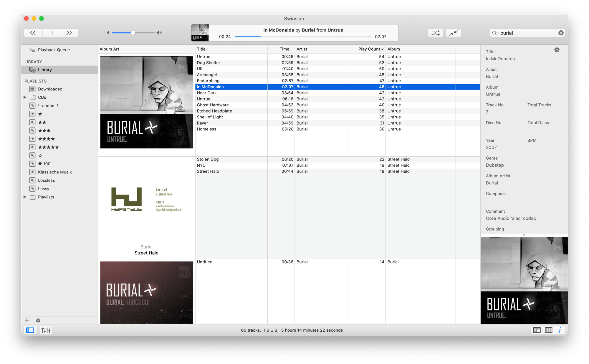The width and height of the screenshot is (589, 364).
Task: Select the Downloaded playlist
Action: [50, 89]
